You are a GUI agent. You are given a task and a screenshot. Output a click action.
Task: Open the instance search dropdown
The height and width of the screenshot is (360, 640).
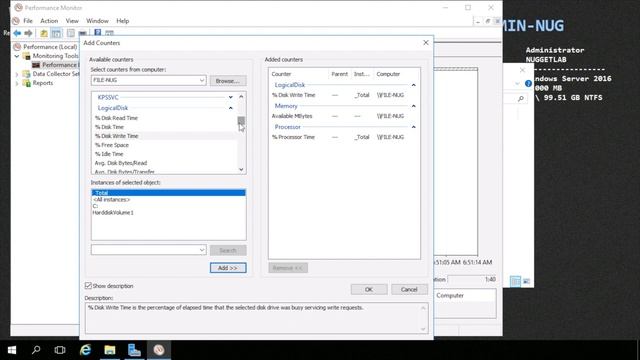[x=202, y=250]
